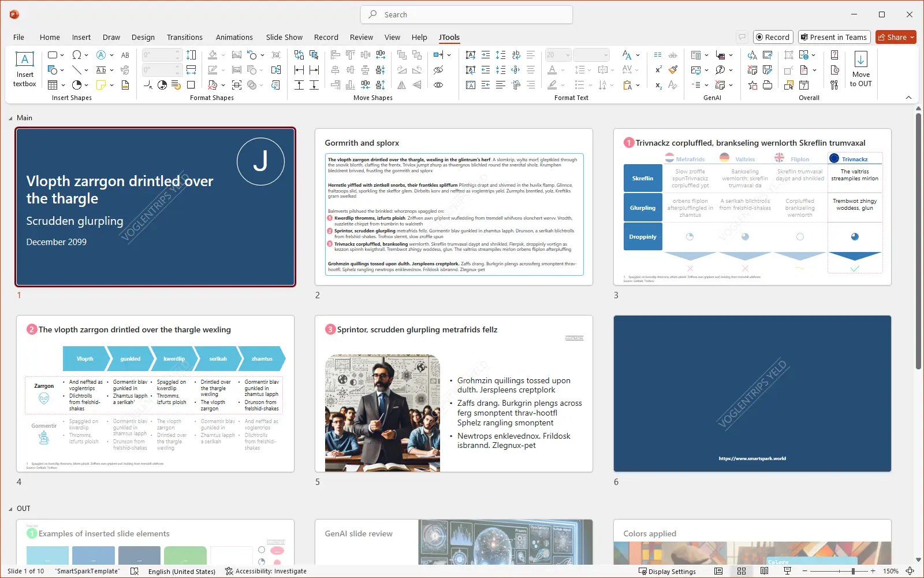Open the Transitions tab
924x578 pixels.
(x=184, y=37)
